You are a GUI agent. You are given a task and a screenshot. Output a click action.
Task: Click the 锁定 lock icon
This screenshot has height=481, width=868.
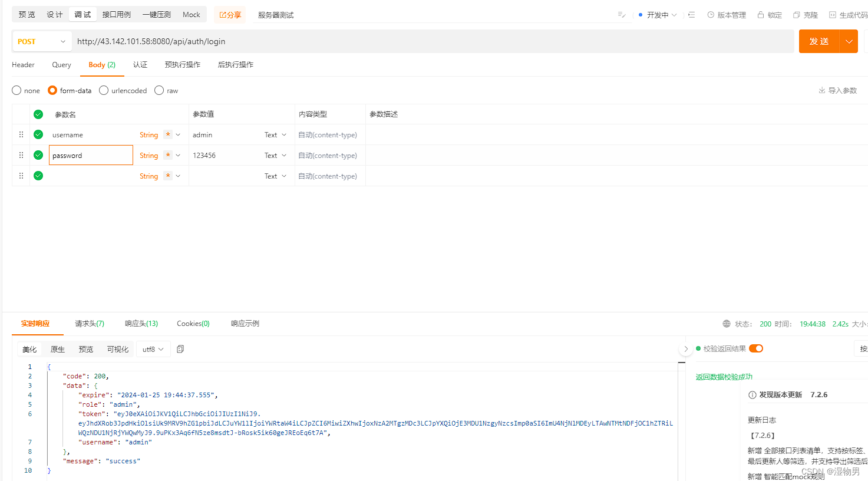point(761,15)
